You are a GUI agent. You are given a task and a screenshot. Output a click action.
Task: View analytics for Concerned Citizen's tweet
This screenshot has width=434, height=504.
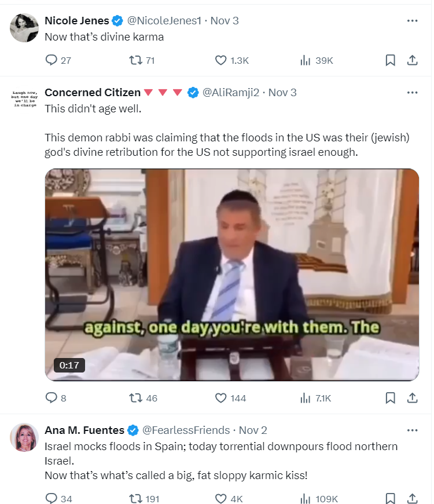click(306, 398)
